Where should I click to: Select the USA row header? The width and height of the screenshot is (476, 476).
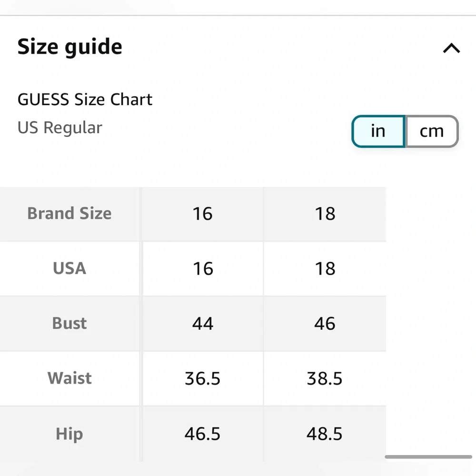69,268
